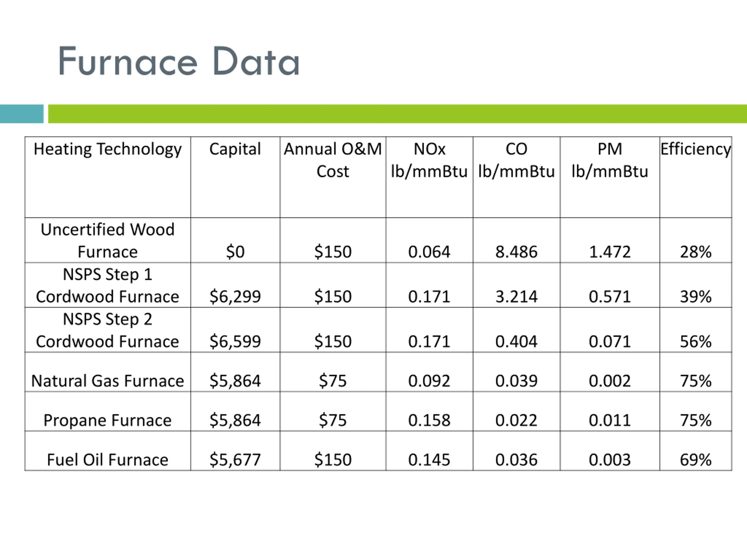The image size is (747, 560).
Task: Click the "Natural Gas Furnace" row label
Action: click(x=108, y=381)
